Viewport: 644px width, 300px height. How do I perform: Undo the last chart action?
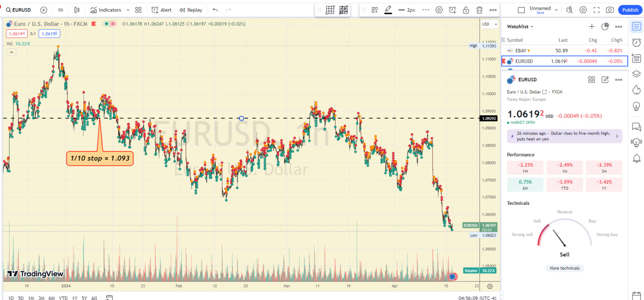click(x=215, y=10)
